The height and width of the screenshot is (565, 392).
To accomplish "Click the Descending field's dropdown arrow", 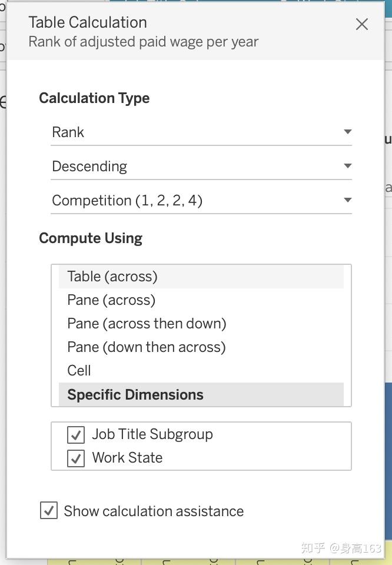I will click(x=347, y=166).
